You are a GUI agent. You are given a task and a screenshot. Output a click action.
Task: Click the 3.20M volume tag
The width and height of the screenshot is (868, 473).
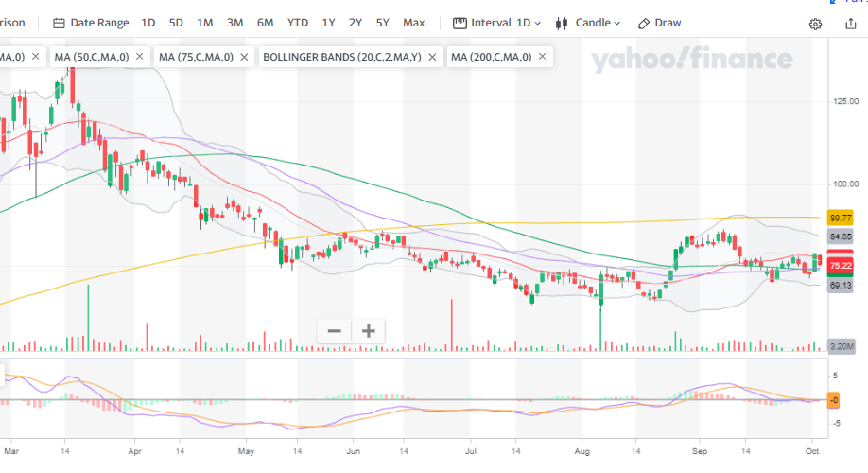coord(842,346)
